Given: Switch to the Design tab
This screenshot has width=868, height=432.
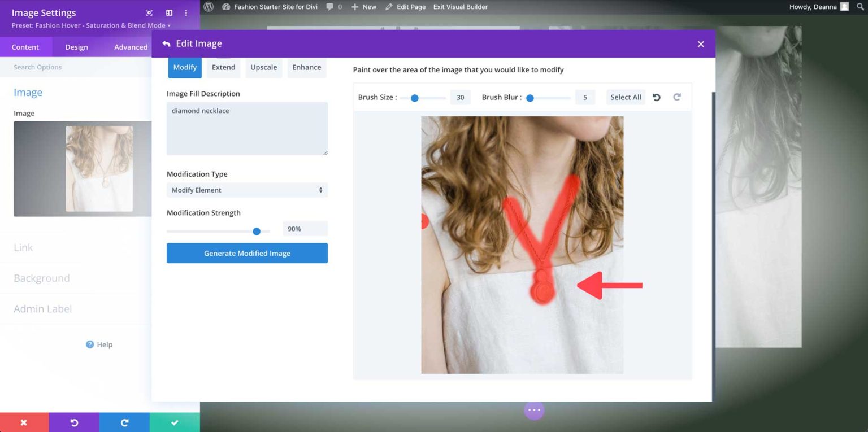Looking at the screenshot, I should pyautogui.click(x=76, y=47).
